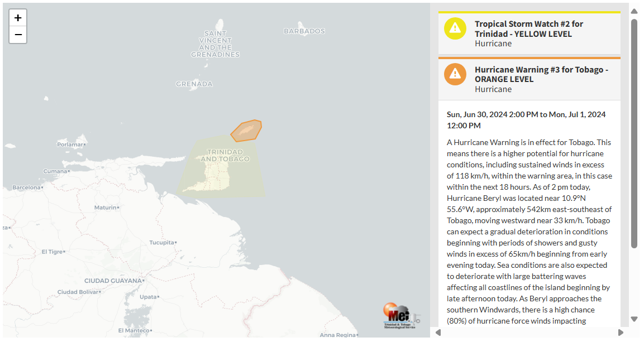Click the GRENADA map label

(x=194, y=84)
